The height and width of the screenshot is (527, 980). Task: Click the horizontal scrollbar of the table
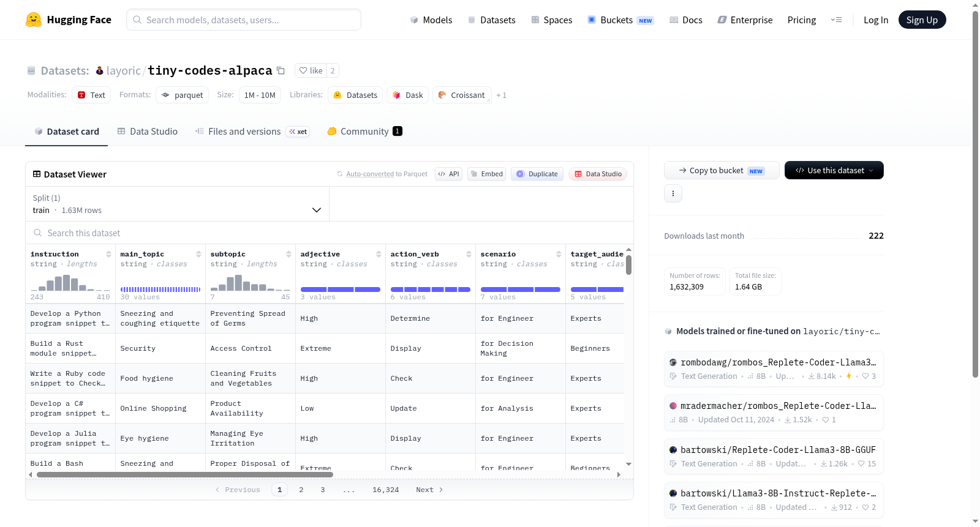pyautogui.click(x=185, y=474)
